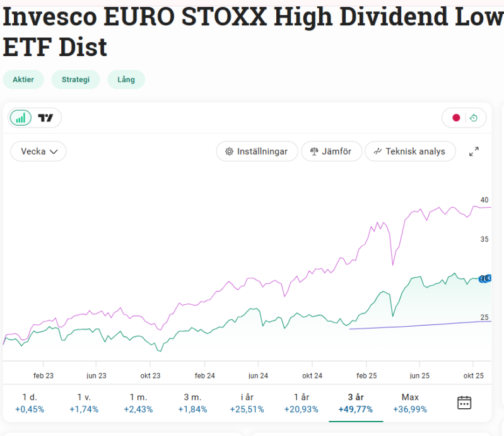Select the 1 år period tab
Screen dimensions: 504x436
(x=301, y=403)
